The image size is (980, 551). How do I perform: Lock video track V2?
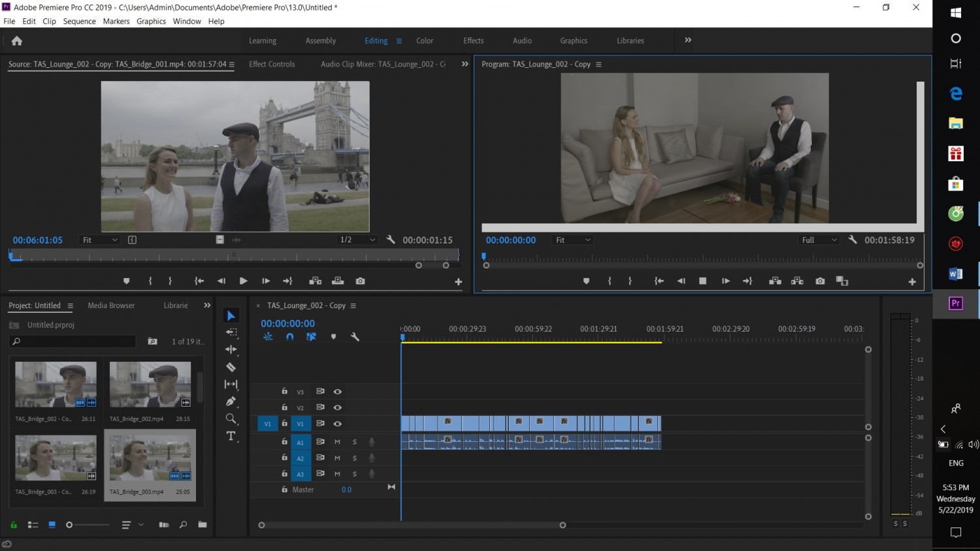284,407
